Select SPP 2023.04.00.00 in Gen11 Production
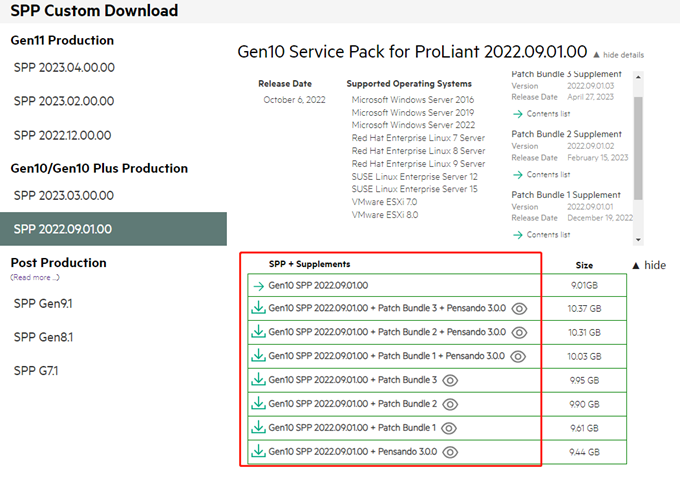This screenshot has height=485, width=680. 64,67
